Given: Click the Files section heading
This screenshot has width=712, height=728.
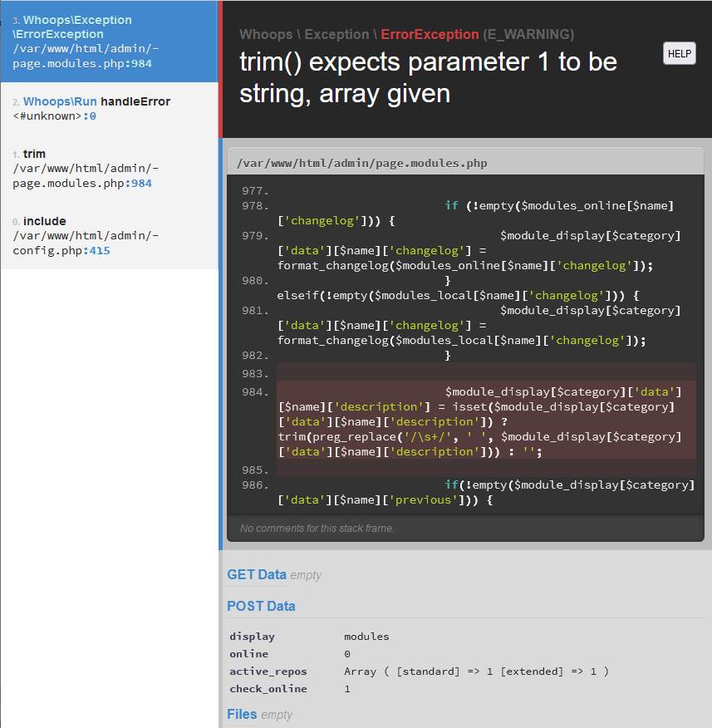Looking at the screenshot, I should click(242, 714).
